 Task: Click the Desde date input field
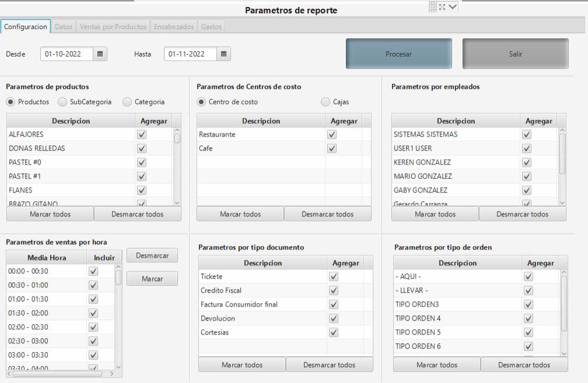[x=66, y=54]
